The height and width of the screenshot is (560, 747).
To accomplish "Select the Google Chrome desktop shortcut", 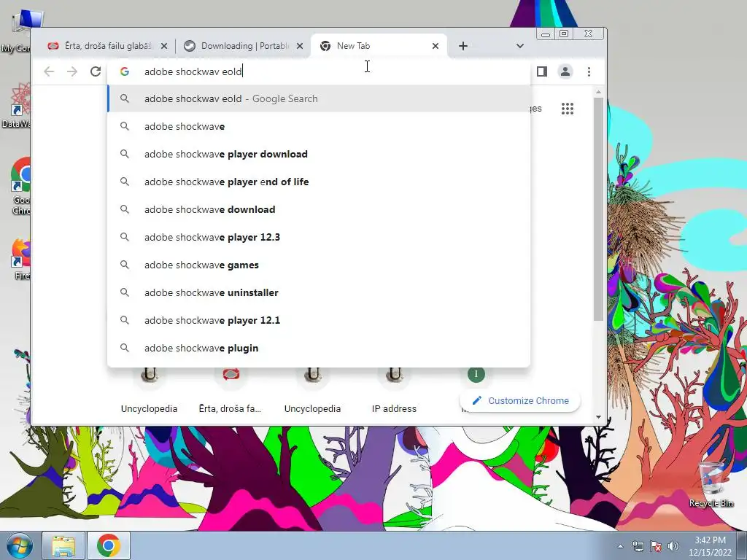I will click(x=21, y=186).
